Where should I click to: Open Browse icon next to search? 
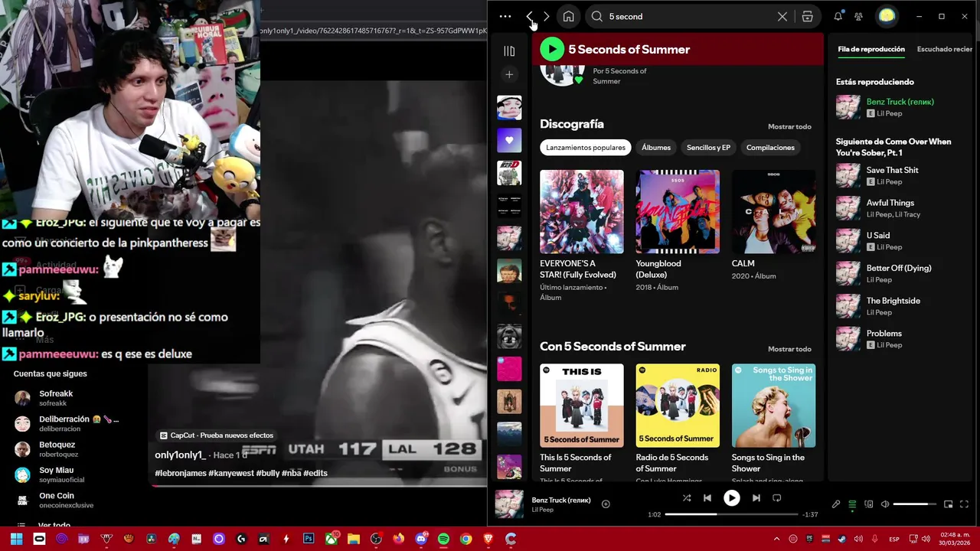point(807,16)
